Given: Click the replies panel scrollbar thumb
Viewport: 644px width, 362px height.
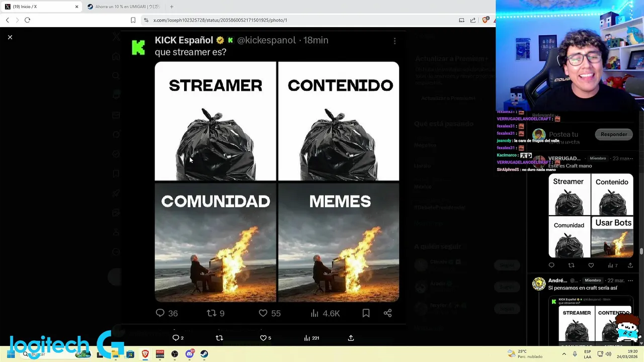Looking at the screenshot, I should (x=641, y=251).
